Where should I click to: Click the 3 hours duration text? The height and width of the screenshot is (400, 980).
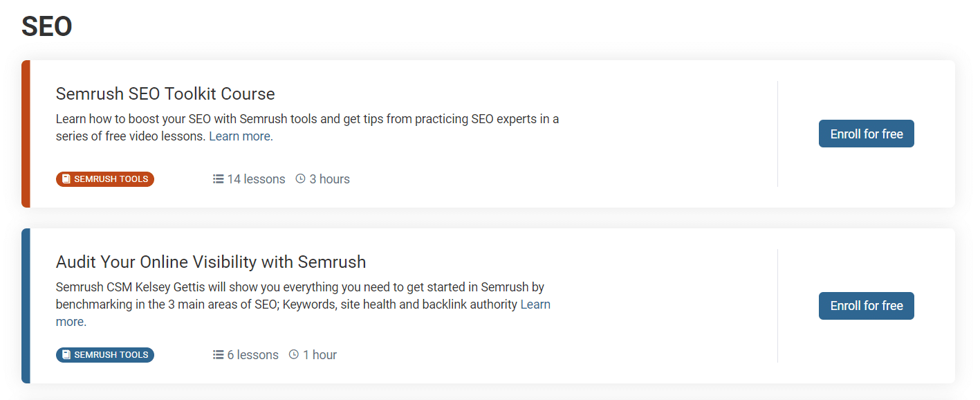tap(329, 179)
